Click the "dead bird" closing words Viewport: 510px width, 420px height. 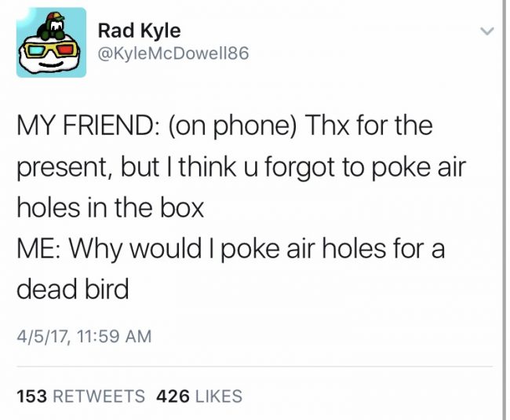(x=73, y=289)
